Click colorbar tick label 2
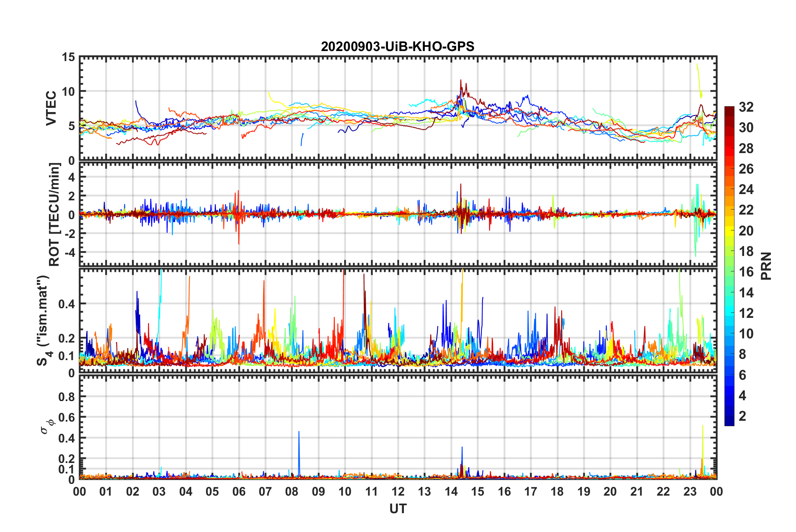 pos(742,416)
